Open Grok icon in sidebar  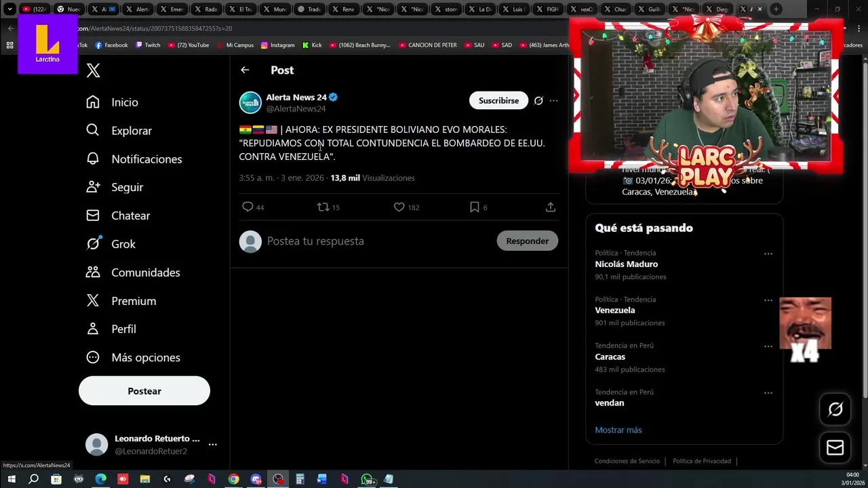pos(93,243)
